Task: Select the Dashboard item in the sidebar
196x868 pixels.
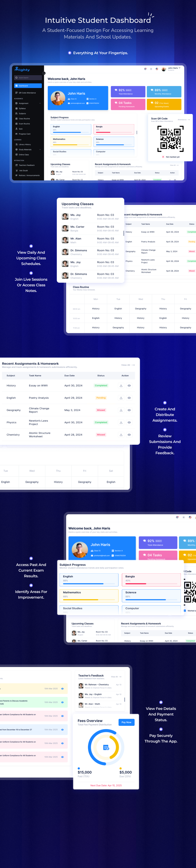Action: tap(28, 86)
